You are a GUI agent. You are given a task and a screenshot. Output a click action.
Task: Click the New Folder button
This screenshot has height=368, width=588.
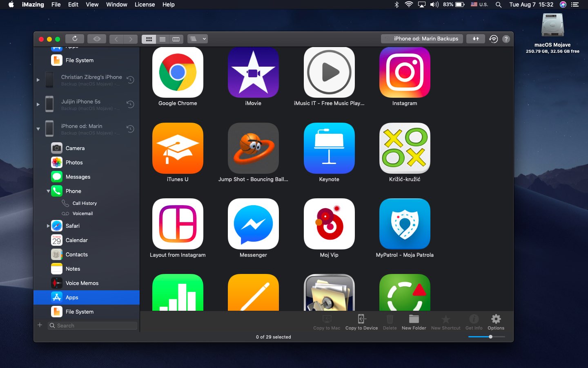(414, 322)
